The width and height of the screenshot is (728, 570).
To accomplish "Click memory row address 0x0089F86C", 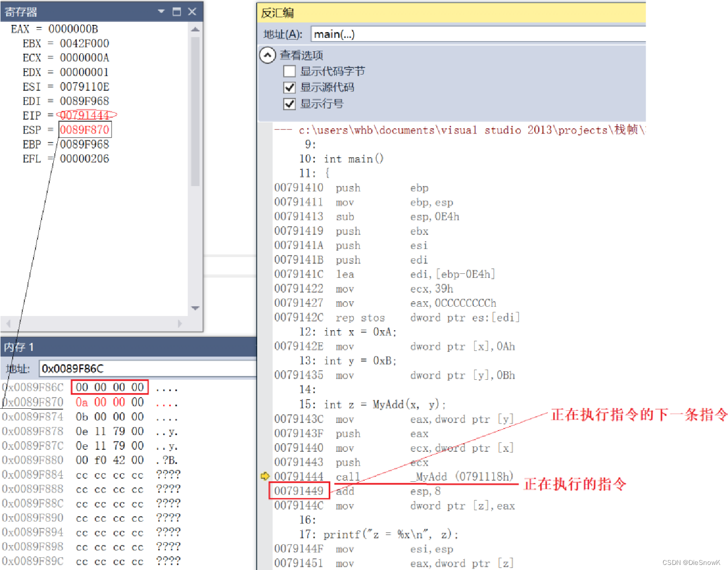I will (33, 387).
